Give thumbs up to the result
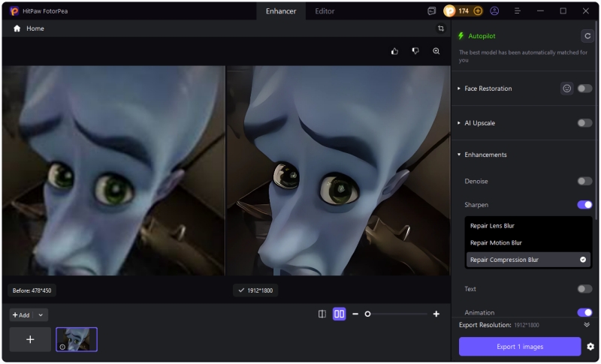The height and width of the screenshot is (364, 601). tap(395, 51)
